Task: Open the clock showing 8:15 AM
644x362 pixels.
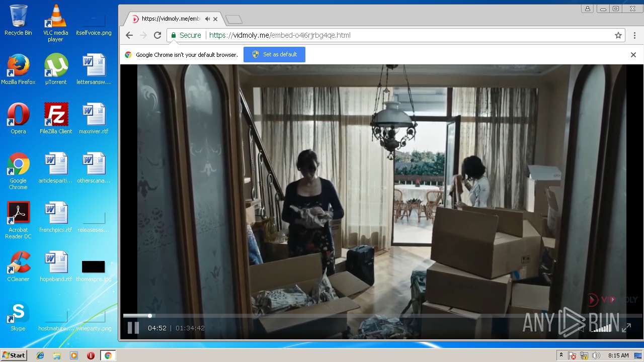Action: point(618,355)
